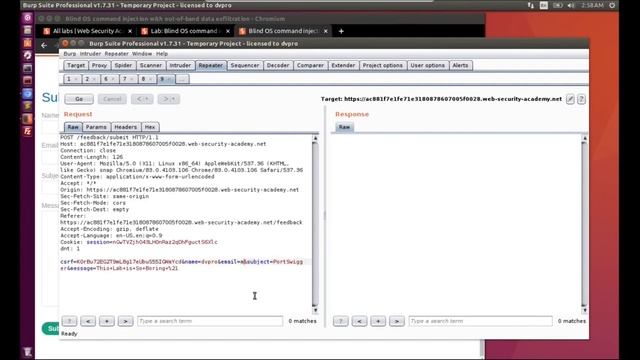The image size is (640, 360).
Task: Click the response search term field
Action: (x=480, y=321)
